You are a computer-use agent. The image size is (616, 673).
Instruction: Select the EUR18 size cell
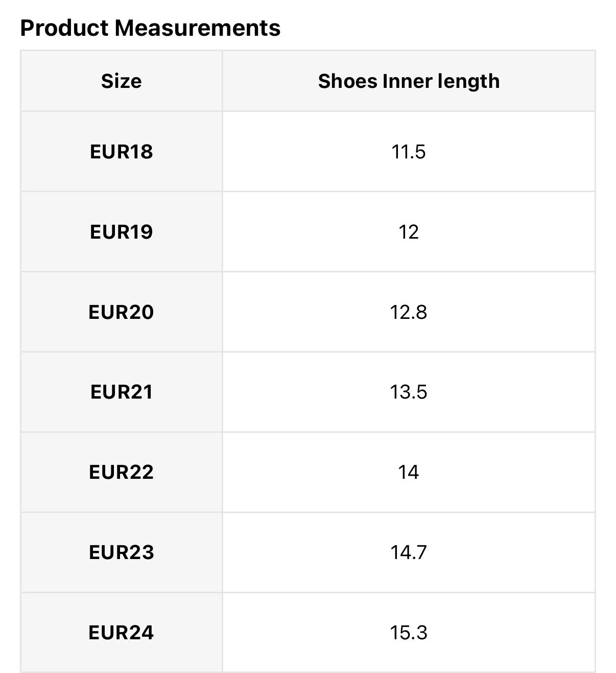[x=121, y=152]
